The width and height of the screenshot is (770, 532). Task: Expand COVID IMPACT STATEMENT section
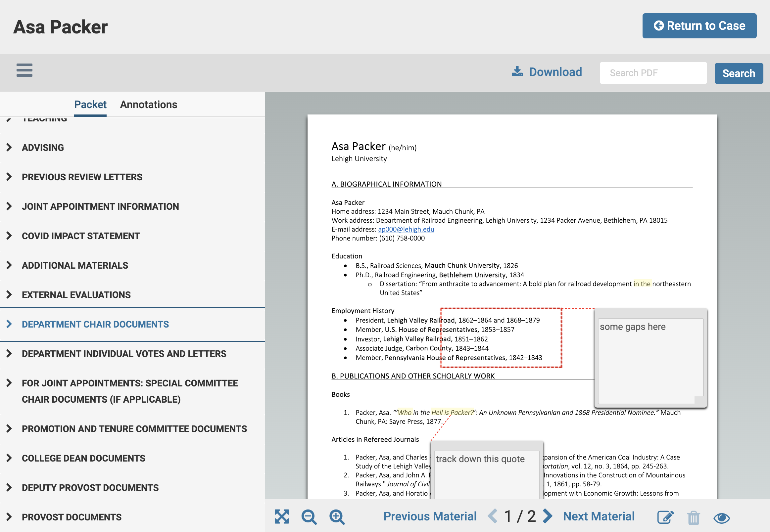(132, 236)
